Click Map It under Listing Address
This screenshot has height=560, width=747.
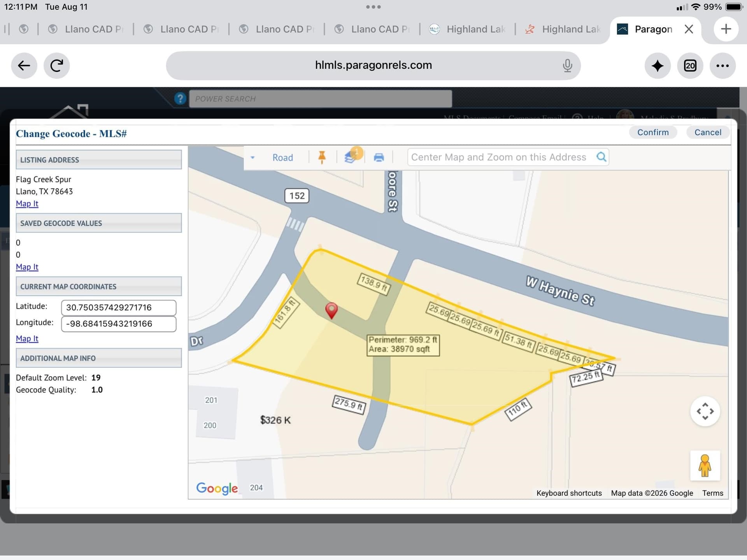coord(27,203)
